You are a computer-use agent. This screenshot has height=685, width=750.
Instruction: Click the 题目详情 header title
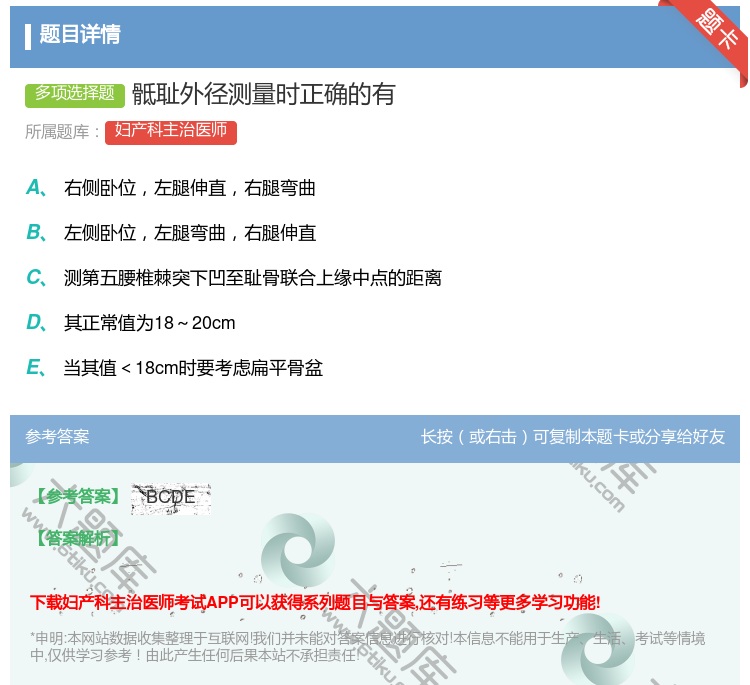pos(80,34)
